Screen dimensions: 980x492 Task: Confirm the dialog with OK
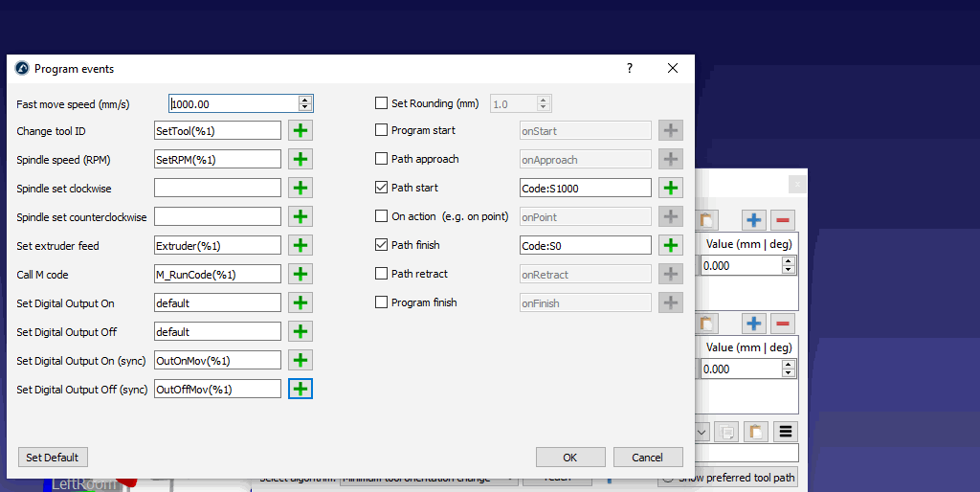[x=570, y=458]
